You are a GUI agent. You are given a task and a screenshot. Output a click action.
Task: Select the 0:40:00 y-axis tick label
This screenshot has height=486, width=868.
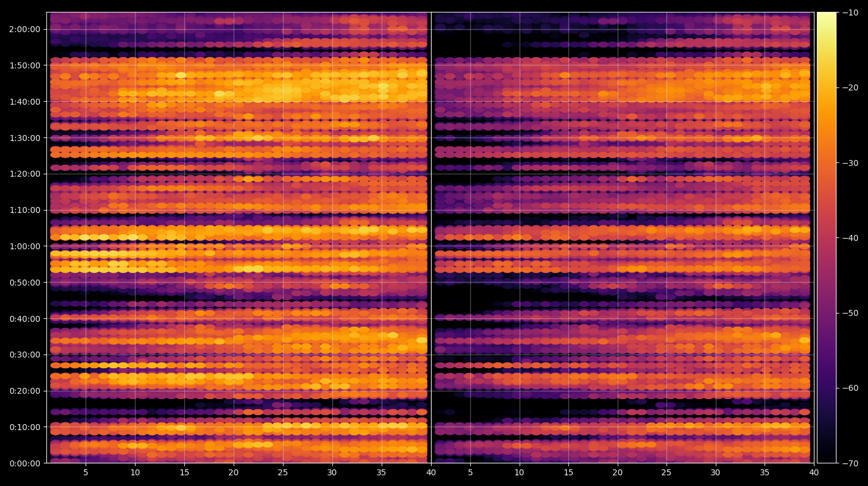[24, 319]
